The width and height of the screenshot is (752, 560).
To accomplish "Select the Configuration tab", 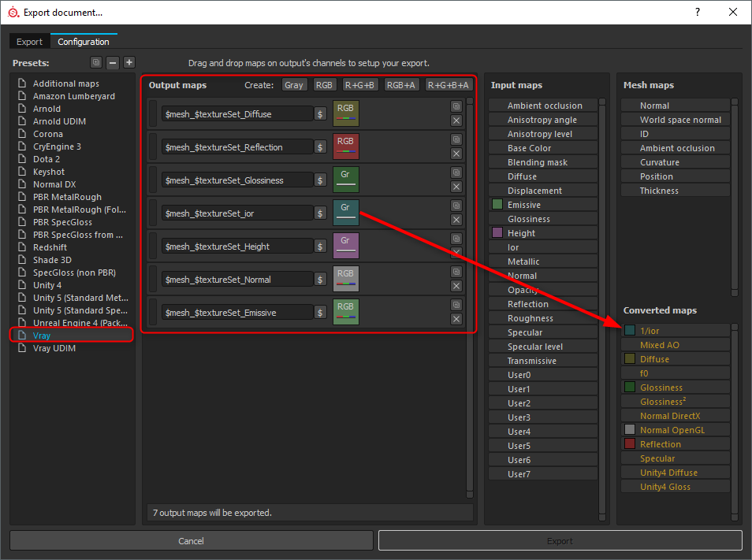I will tap(84, 42).
